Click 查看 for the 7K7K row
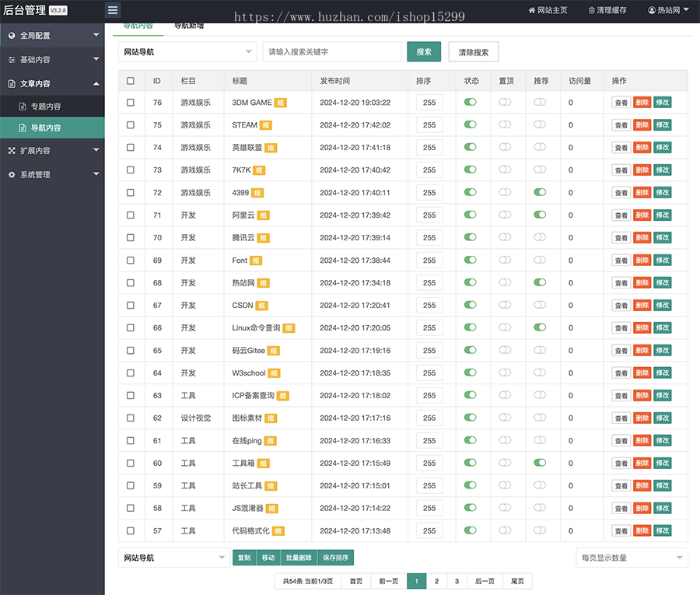Image resolution: width=700 pixels, height=595 pixels. pos(621,170)
